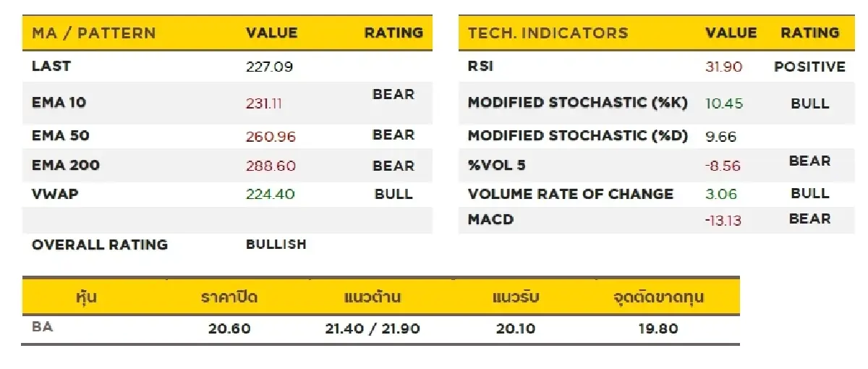The height and width of the screenshot is (369, 868).
Task: Select the closing price 20.60
Action: coord(229,328)
